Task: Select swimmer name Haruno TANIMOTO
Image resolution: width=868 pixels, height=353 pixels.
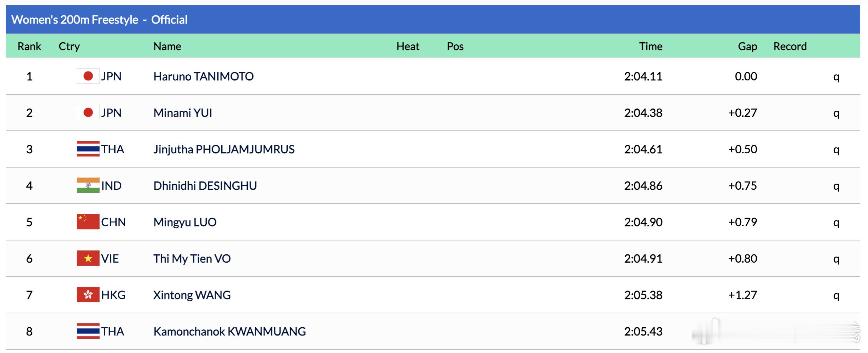Action: click(x=203, y=76)
